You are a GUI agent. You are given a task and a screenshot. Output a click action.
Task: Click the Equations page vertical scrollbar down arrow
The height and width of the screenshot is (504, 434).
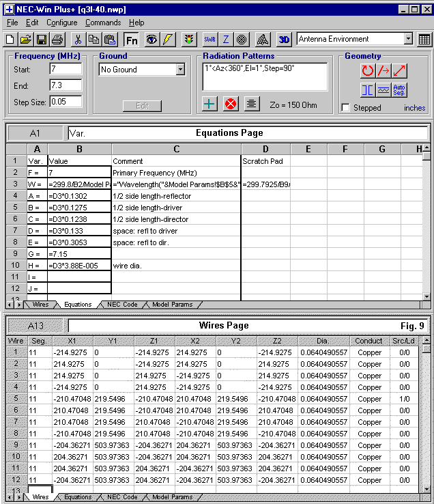pos(426,296)
